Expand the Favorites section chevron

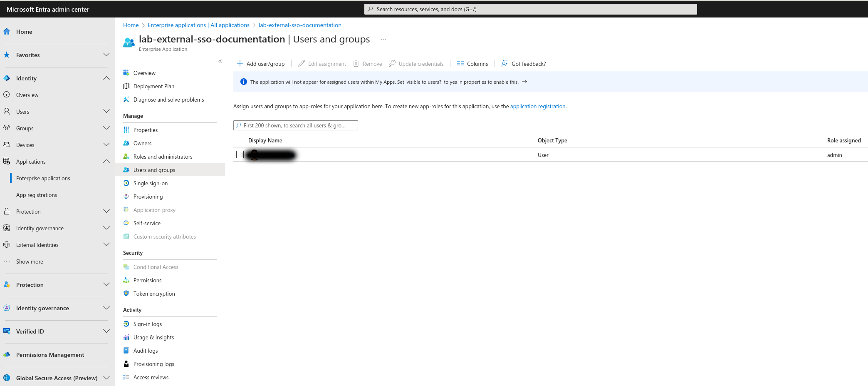(x=106, y=55)
